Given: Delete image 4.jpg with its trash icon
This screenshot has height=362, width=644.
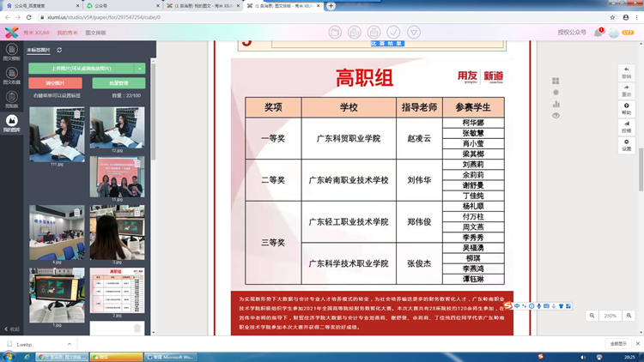Looking at the screenshot, I should [77, 212].
